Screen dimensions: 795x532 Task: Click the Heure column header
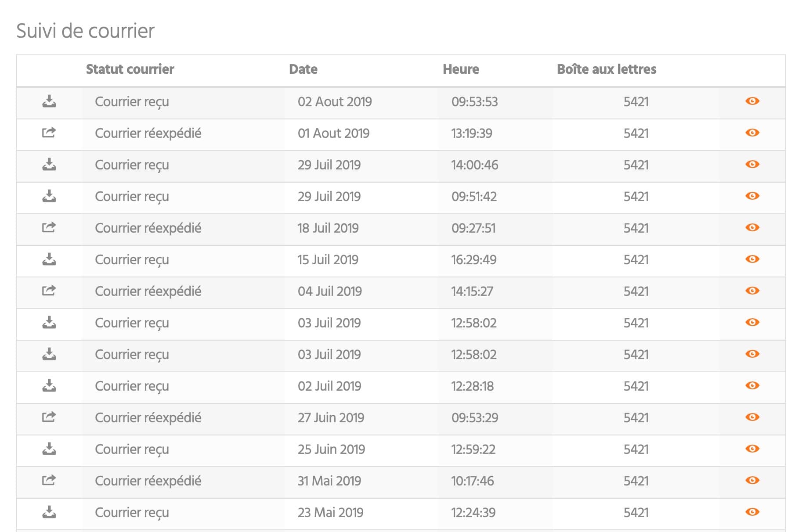(461, 69)
